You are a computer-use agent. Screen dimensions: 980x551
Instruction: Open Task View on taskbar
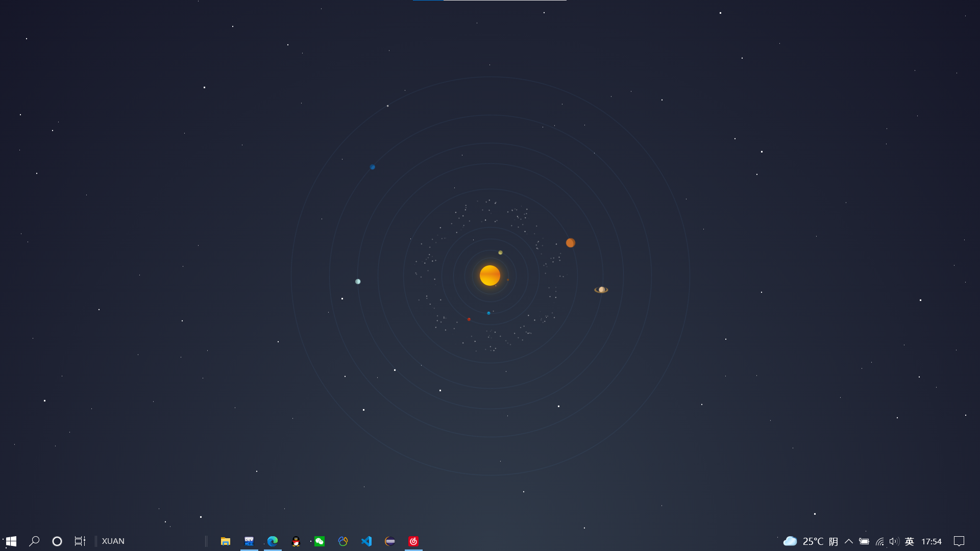click(80, 541)
